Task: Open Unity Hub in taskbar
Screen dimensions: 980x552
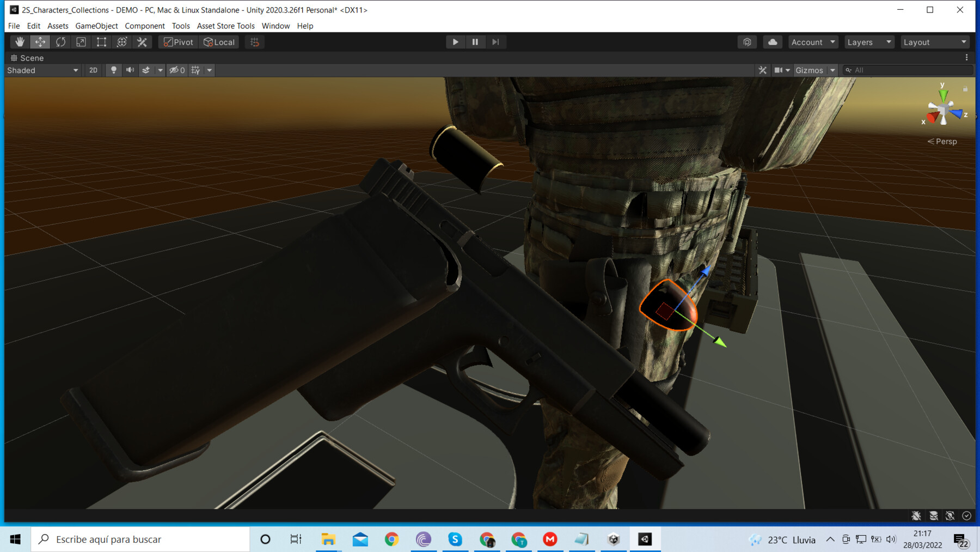Action: (x=614, y=539)
